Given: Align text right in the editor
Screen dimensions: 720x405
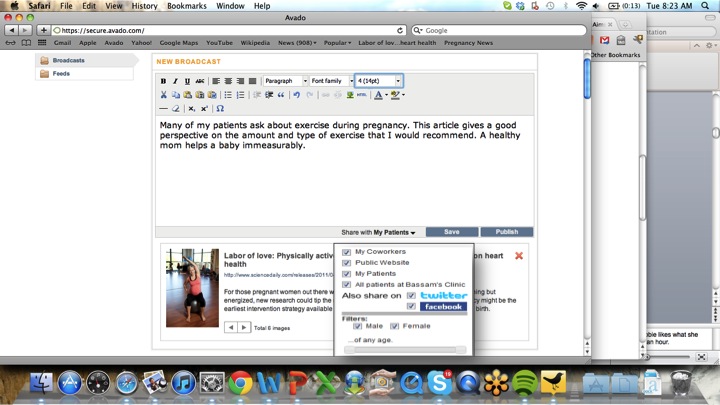Looking at the screenshot, I should click(x=240, y=81).
